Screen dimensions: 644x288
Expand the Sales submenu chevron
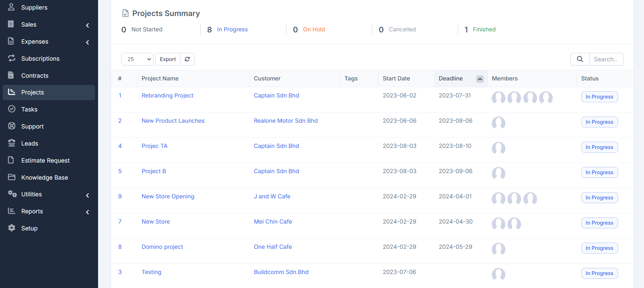(88, 25)
